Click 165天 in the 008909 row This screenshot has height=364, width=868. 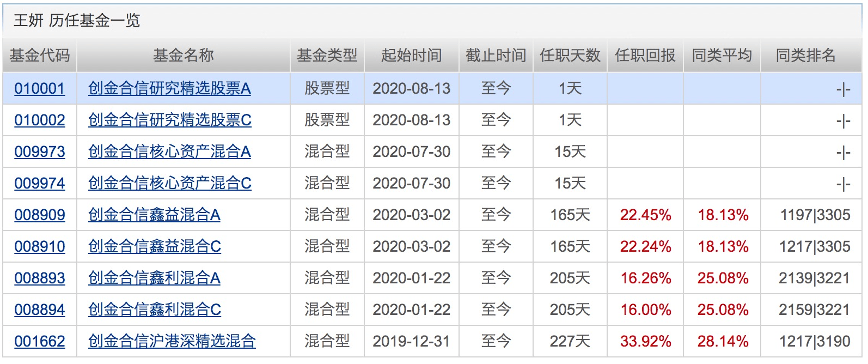[x=570, y=215]
